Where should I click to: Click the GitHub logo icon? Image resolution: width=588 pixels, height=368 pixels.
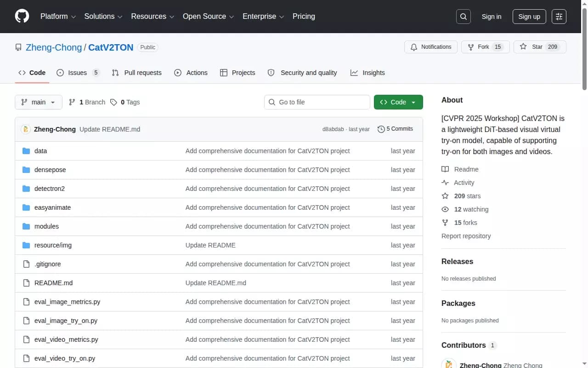click(22, 17)
